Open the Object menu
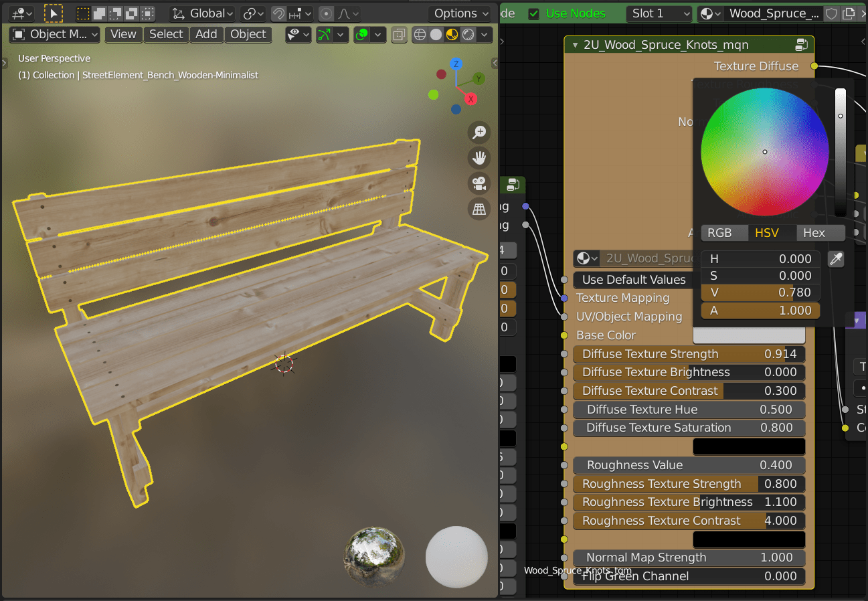 pos(248,34)
